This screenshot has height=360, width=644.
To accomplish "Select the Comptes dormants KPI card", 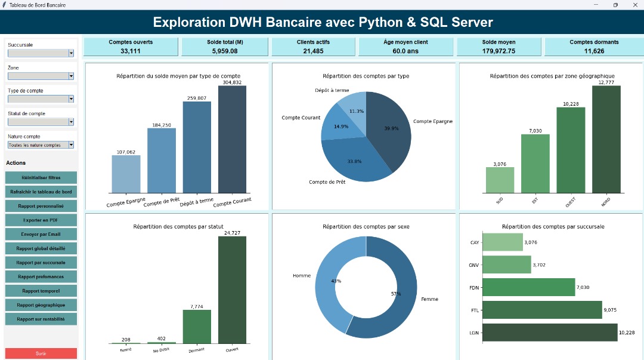I will pyautogui.click(x=593, y=47).
